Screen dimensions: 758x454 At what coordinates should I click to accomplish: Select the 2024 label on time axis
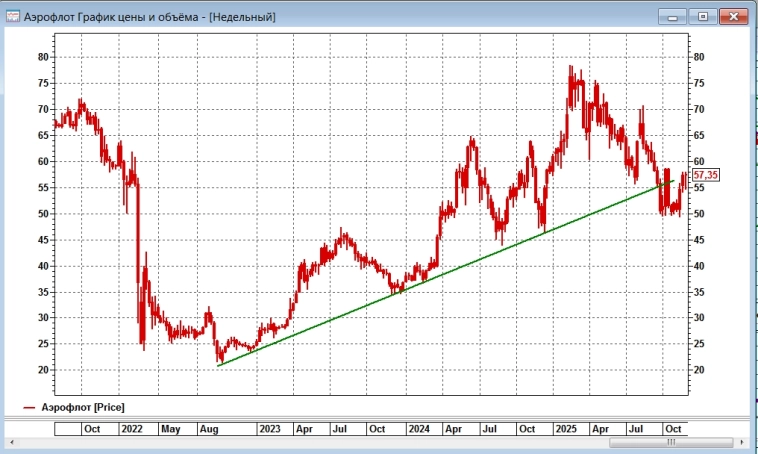tap(419, 429)
